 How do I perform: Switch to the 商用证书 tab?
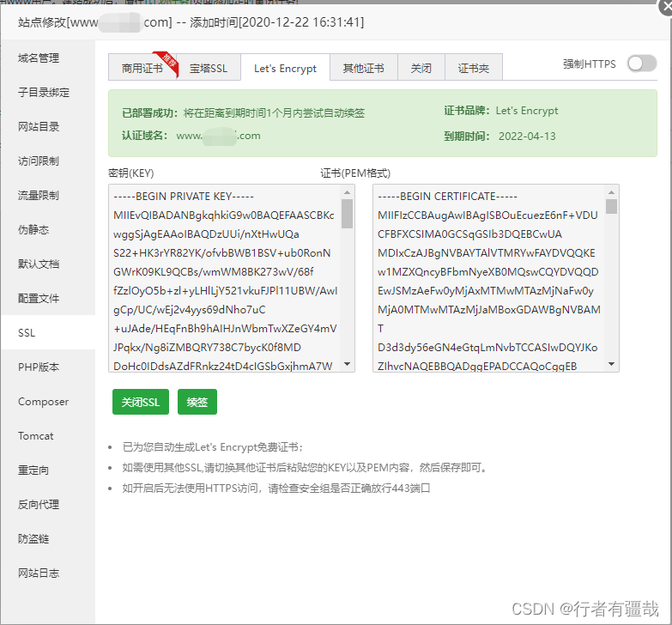(x=142, y=68)
